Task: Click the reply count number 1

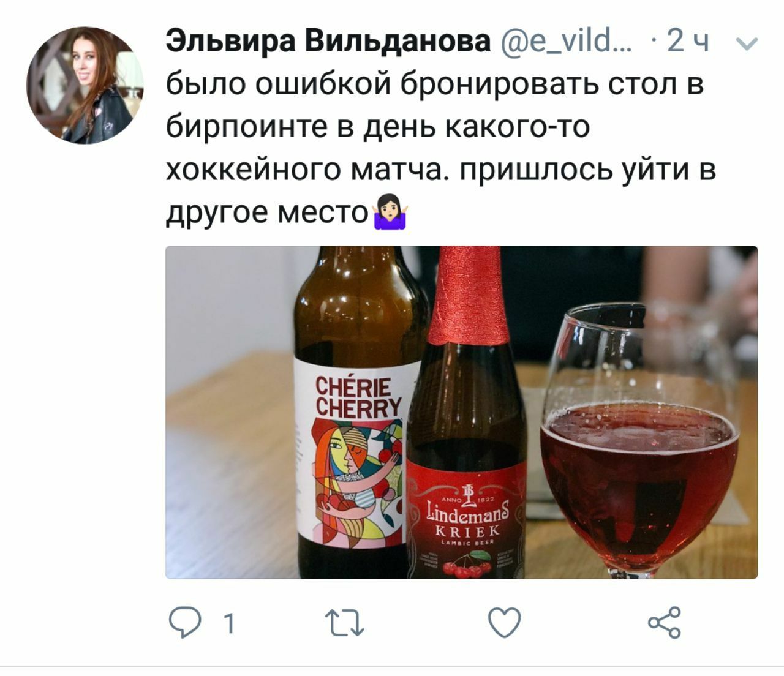Action: [229, 624]
